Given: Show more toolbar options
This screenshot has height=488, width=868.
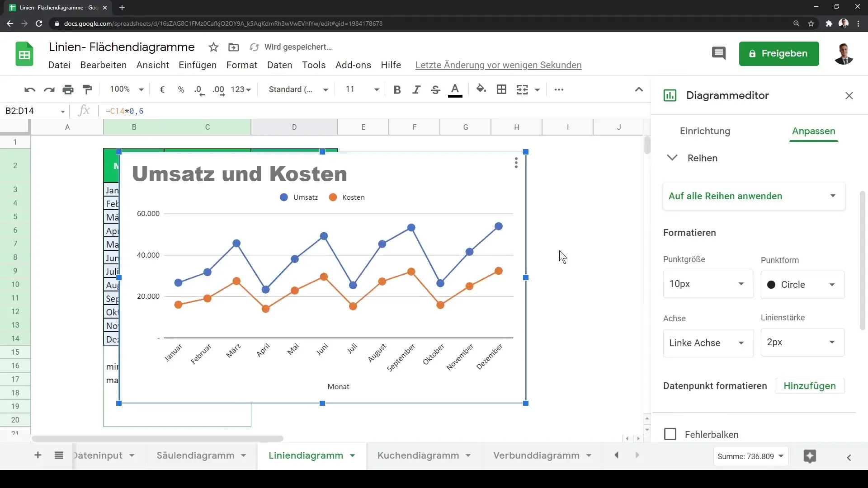Looking at the screenshot, I should point(559,89).
